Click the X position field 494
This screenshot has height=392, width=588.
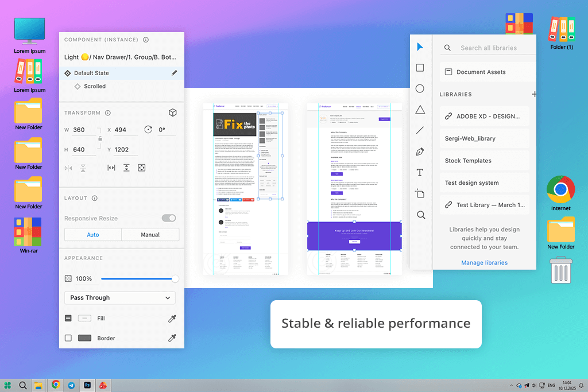pos(126,130)
